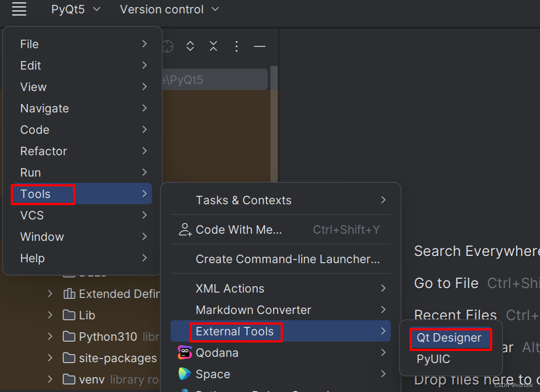Image resolution: width=540 pixels, height=392 pixels.
Task: Click the Python310 folder icon
Action: click(x=69, y=337)
